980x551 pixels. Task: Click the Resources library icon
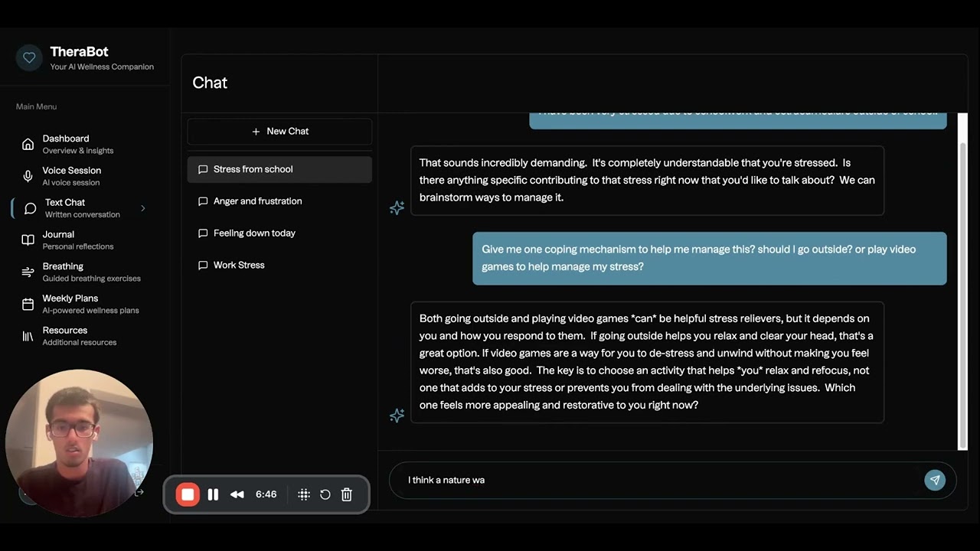[x=28, y=336]
